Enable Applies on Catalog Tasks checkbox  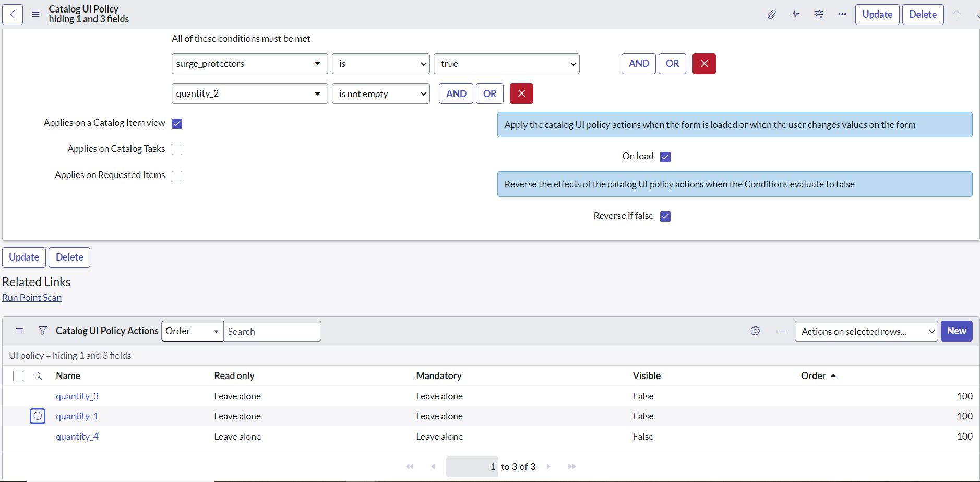(x=177, y=150)
